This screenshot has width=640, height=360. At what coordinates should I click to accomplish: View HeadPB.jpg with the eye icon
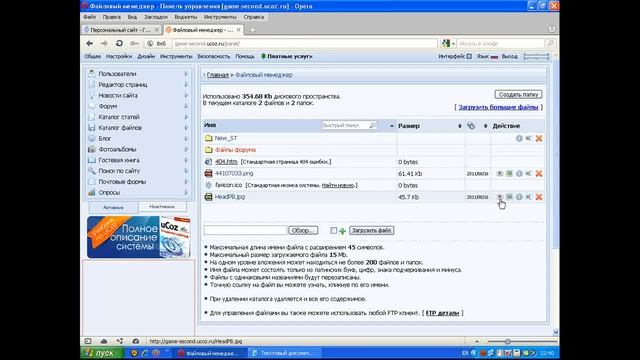pos(499,197)
